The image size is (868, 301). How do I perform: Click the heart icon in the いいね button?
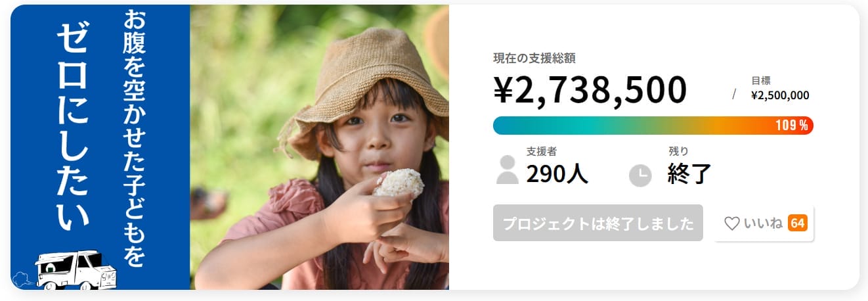click(732, 223)
